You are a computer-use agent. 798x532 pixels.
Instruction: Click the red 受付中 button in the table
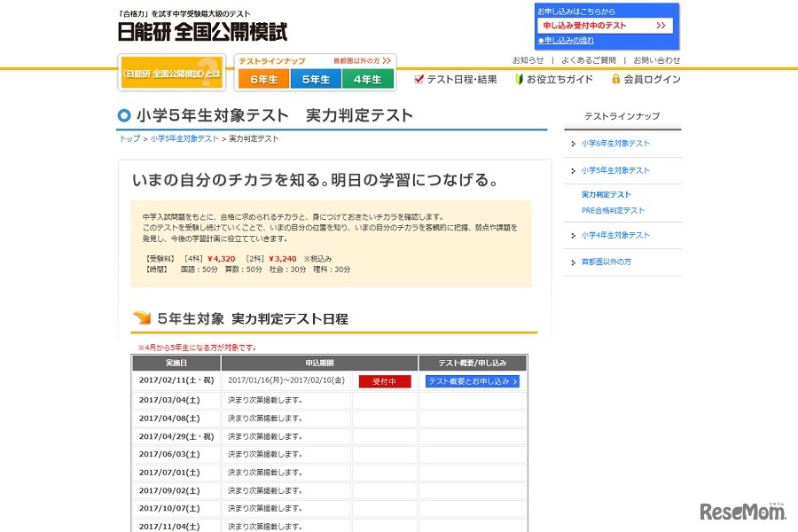pyautogui.click(x=384, y=381)
